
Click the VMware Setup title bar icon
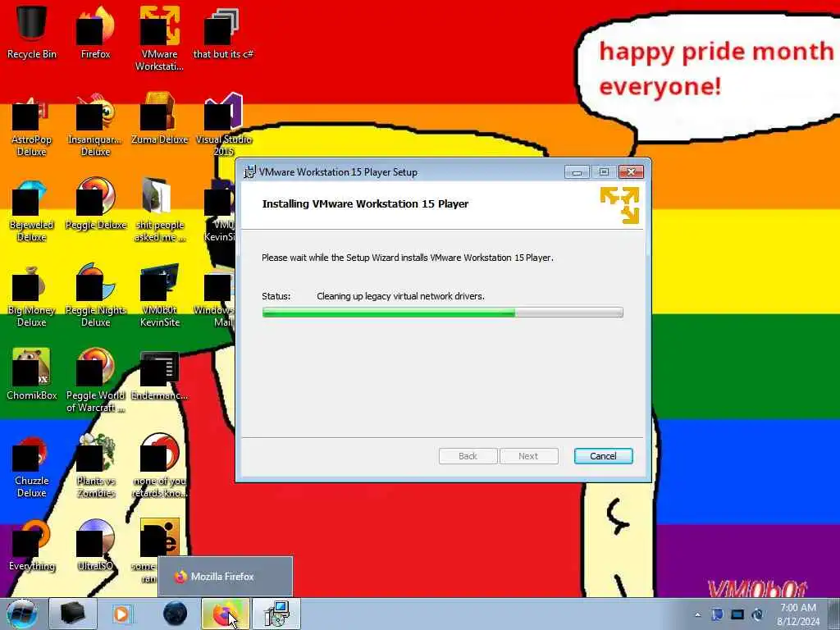click(249, 172)
